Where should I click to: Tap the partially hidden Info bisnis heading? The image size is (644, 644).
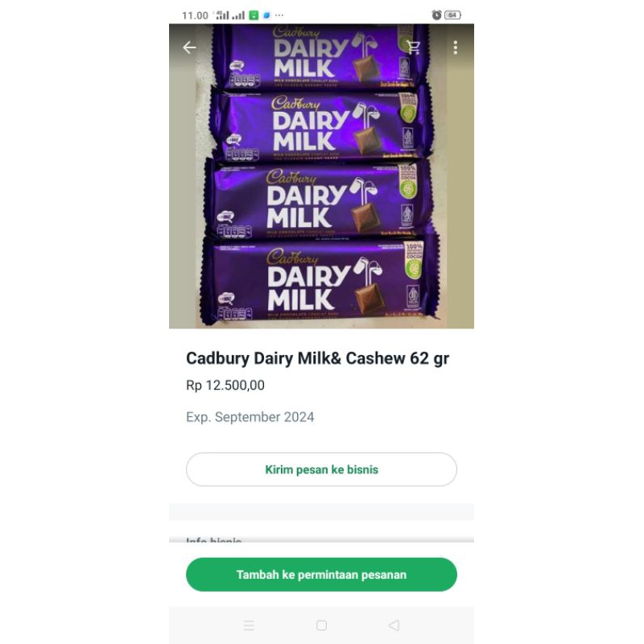(x=213, y=539)
